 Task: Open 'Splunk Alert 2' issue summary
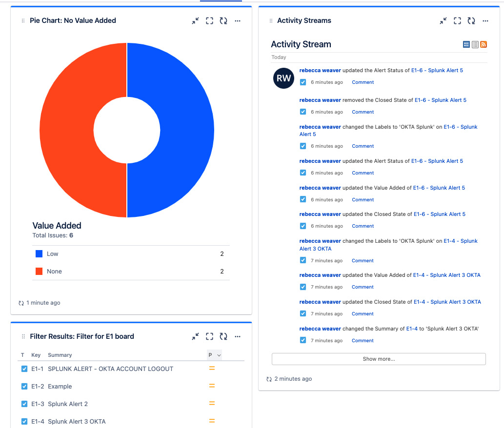pos(68,404)
